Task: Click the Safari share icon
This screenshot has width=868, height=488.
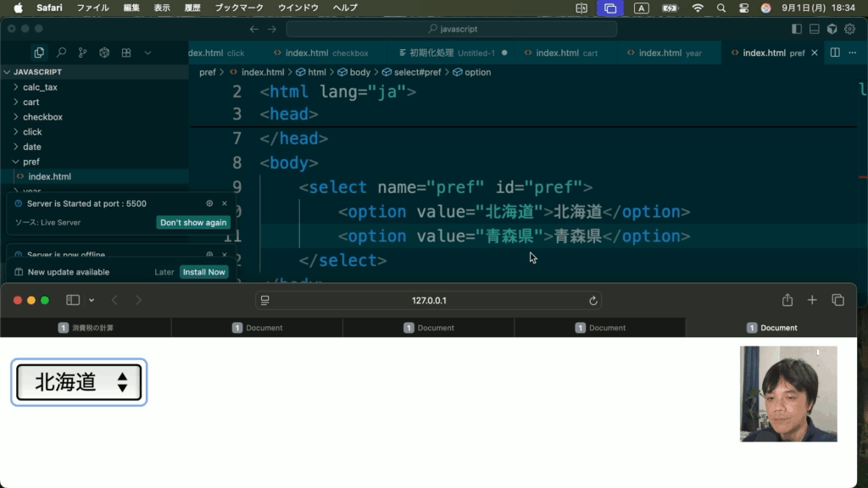Action: coord(787,300)
